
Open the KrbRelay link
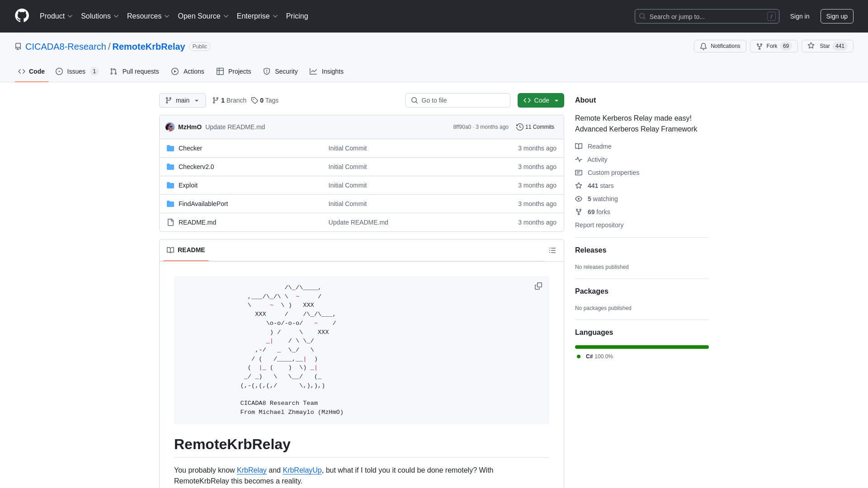251,470
